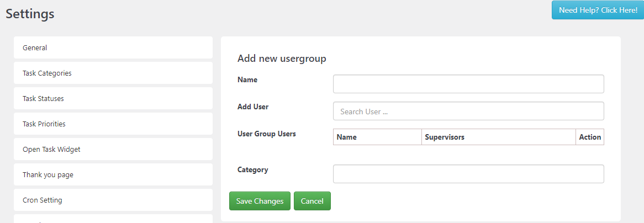
Task: Go to Task Statuses settings
Action: click(x=113, y=99)
